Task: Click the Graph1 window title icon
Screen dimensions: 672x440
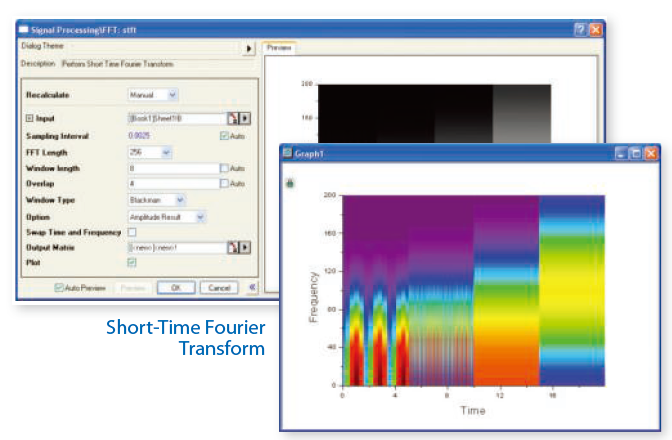Action: (x=289, y=153)
